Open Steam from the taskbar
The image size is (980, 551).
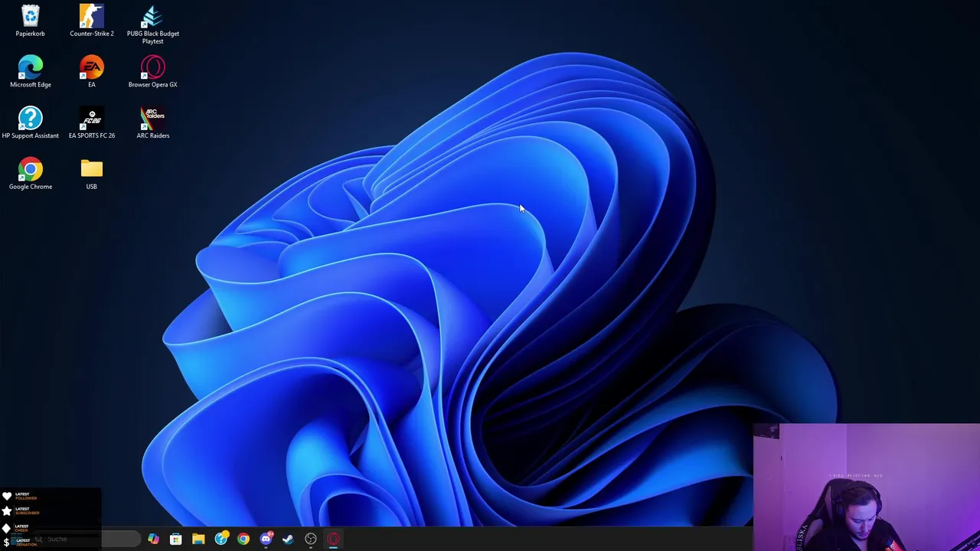point(288,539)
